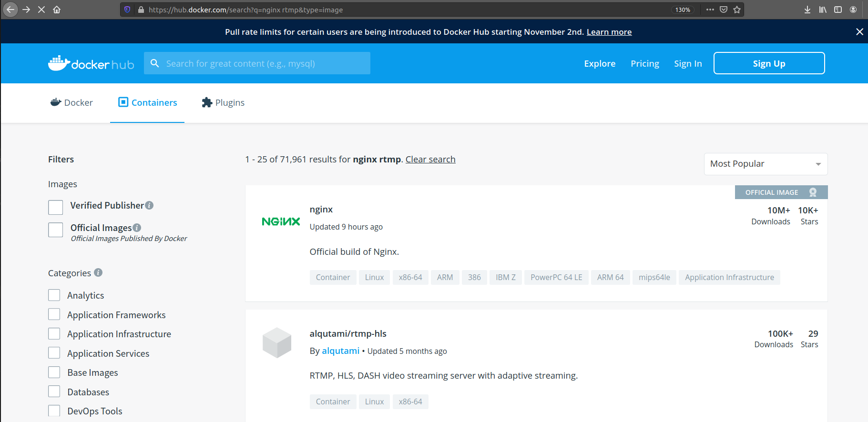
Task: Open the nginx result title
Action: 321,209
